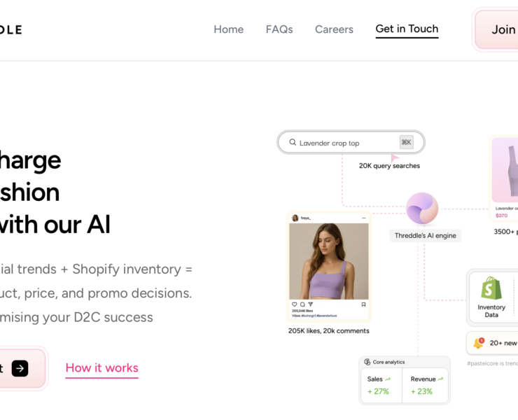Click the Threddle AI engine orb
The height and width of the screenshot is (420, 518).
[422, 208]
